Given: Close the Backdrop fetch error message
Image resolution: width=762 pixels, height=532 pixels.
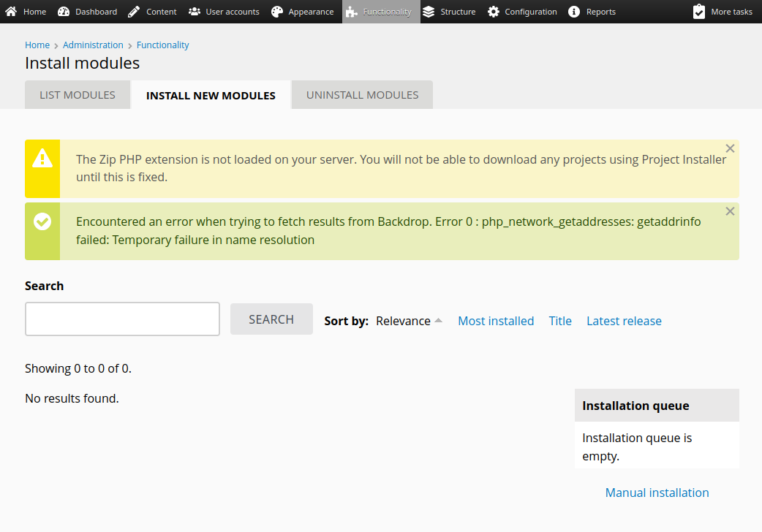Looking at the screenshot, I should point(729,211).
